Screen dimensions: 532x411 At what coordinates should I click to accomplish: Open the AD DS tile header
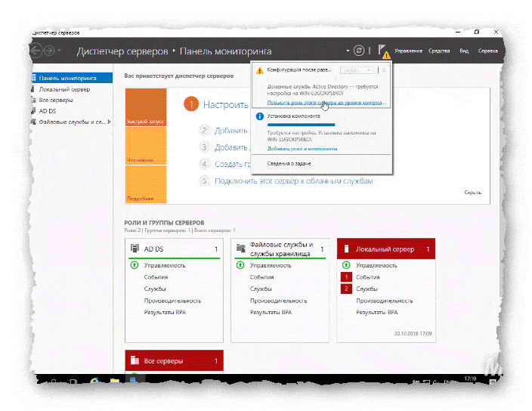[175, 249]
